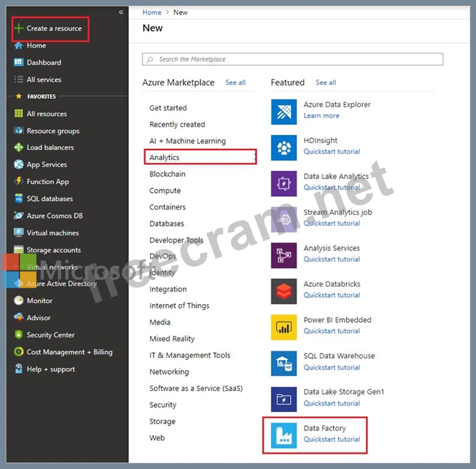Image resolution: width=476 pixels, height=469 pixels.
Task: Click the Cost Management + Billing icon
Action: pyautogui.click(x=18, y=352)
